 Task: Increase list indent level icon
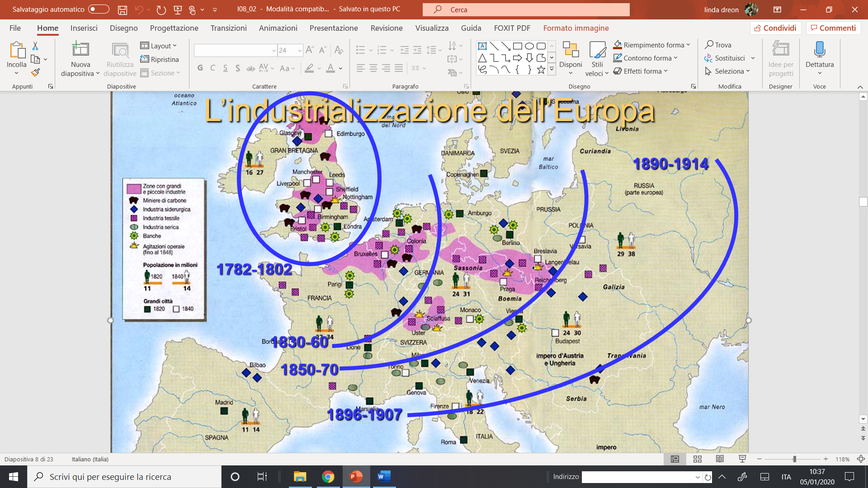(x=417, y=50)
